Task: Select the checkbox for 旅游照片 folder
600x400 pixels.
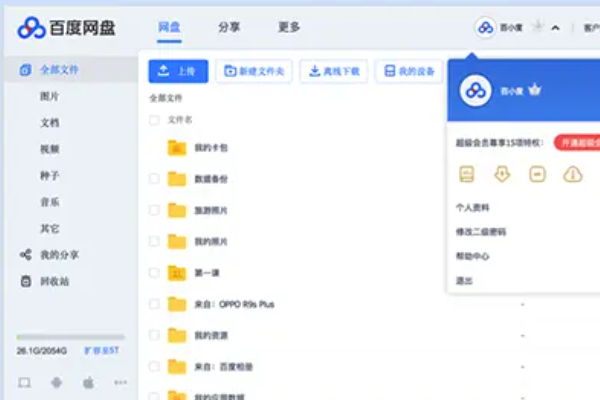Action: click(x=154, y=210)
